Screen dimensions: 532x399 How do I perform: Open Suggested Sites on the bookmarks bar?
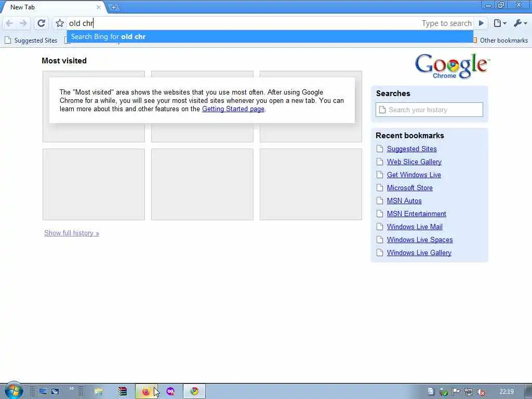31,41
